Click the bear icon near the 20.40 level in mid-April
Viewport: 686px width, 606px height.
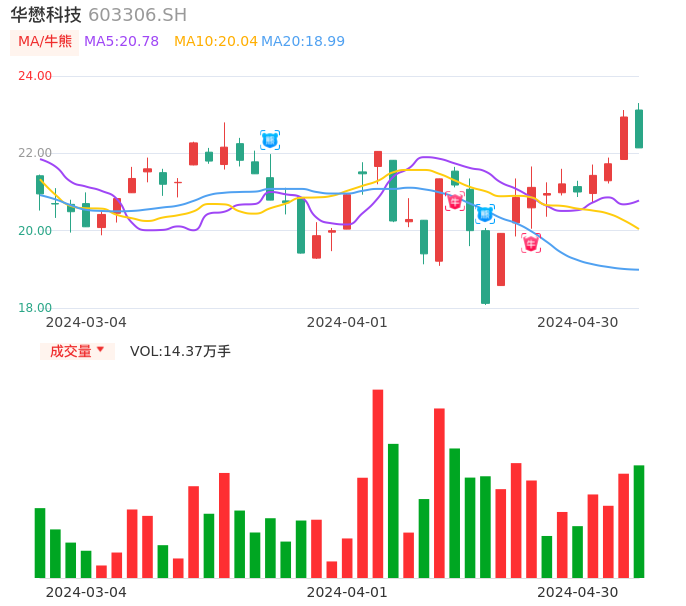[x=485, y=214]
